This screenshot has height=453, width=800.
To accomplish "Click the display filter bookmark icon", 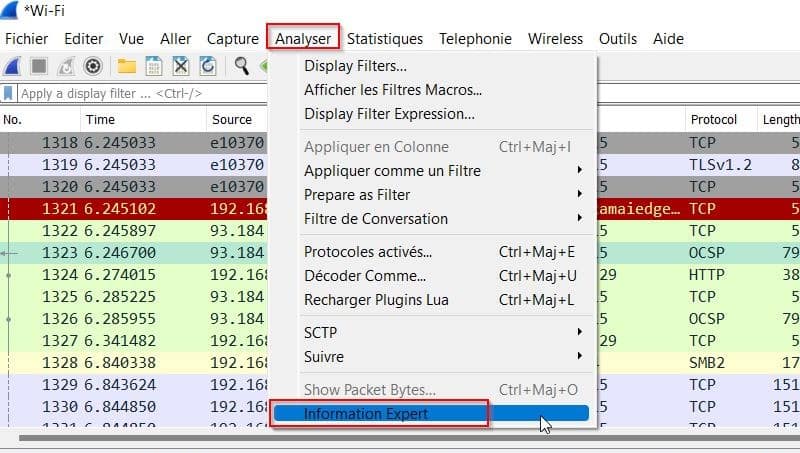I will [8, 93].
